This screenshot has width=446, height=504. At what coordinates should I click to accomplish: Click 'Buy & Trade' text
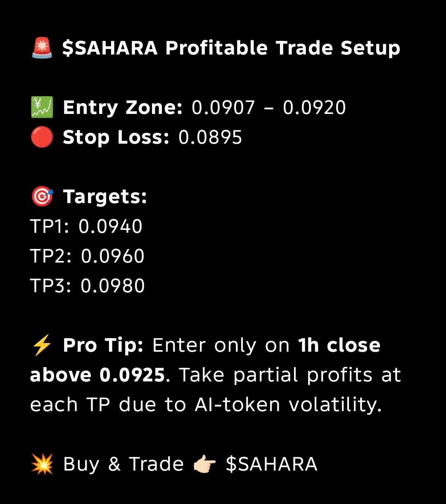click(123, 464)
